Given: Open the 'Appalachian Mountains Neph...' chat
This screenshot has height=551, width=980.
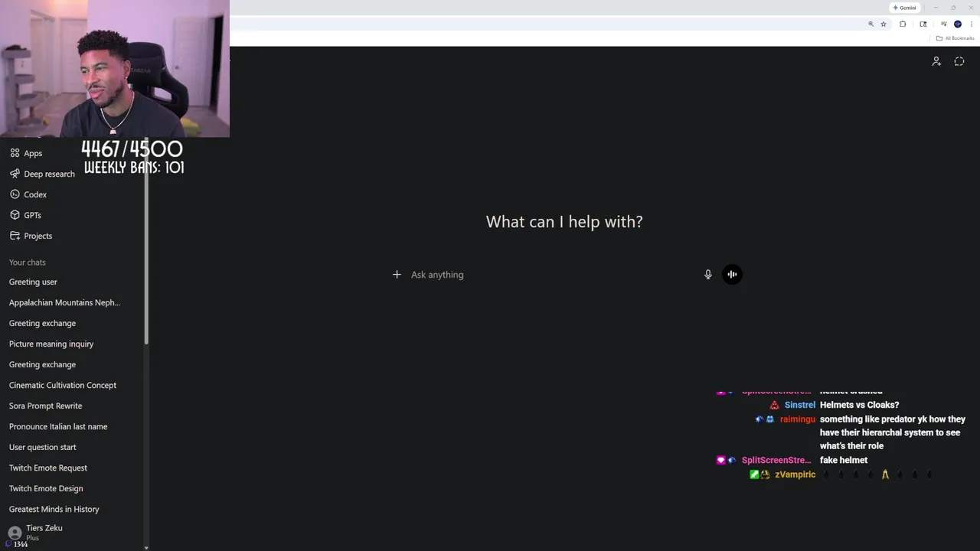Looking at the screenshot, I should point(64,302).
